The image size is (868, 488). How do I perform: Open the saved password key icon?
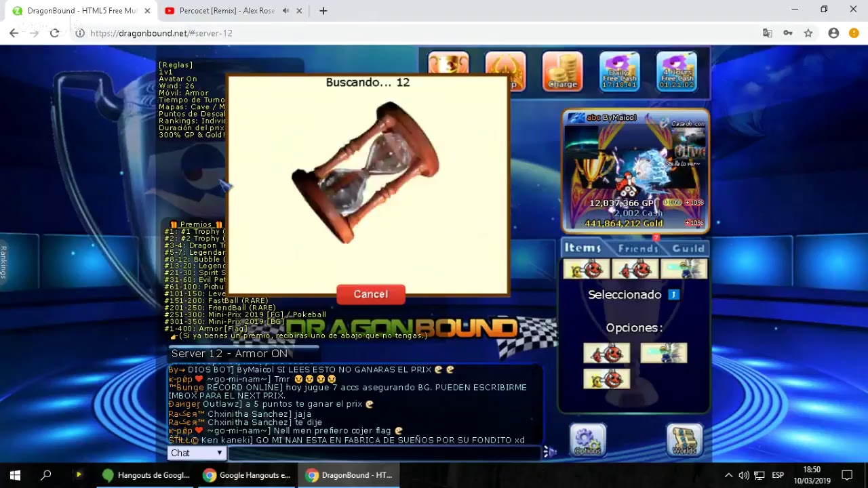(x=788, y=33)
